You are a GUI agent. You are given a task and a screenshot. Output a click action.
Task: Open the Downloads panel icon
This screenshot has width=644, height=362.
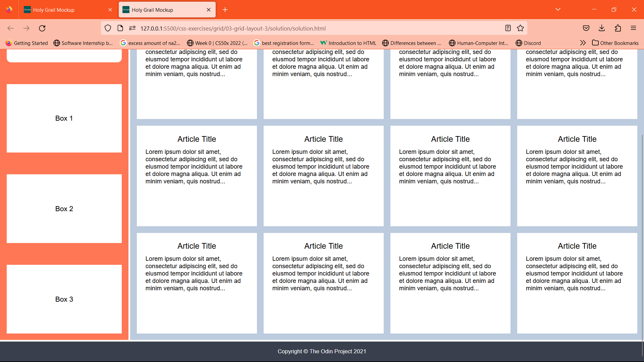(x=602, y=28)
